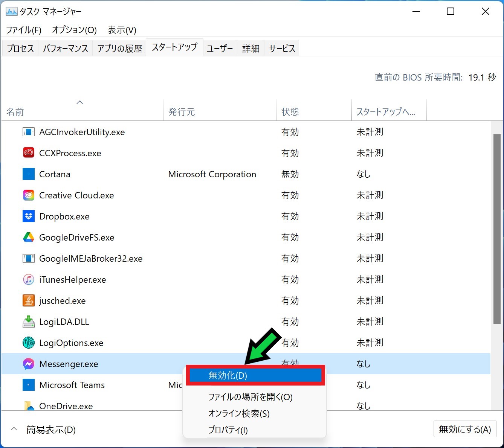The height and width of the screenshot is (448, 504).
Task: Click the 無効にする(A) button
Action: tap(465, 429)
